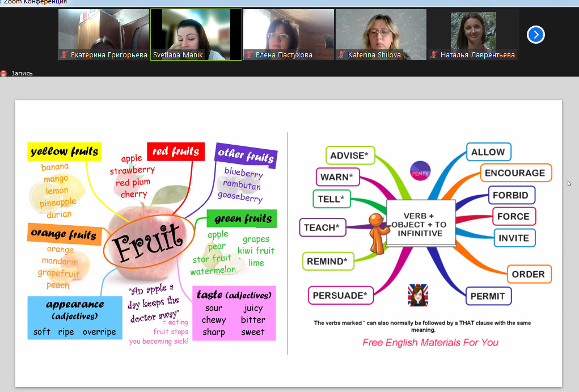Show next participants with blue arrow
579x392 pixels.
(x=535, y=35)
